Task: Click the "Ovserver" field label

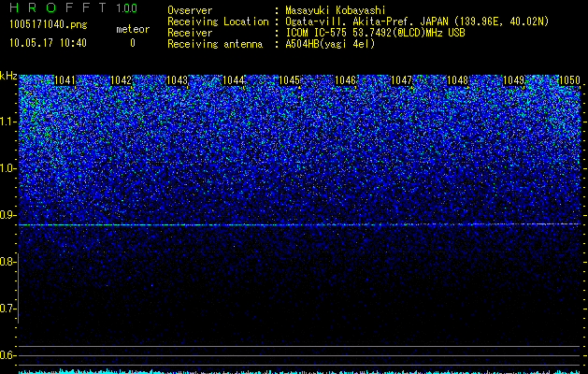Action: click(190, 10)
